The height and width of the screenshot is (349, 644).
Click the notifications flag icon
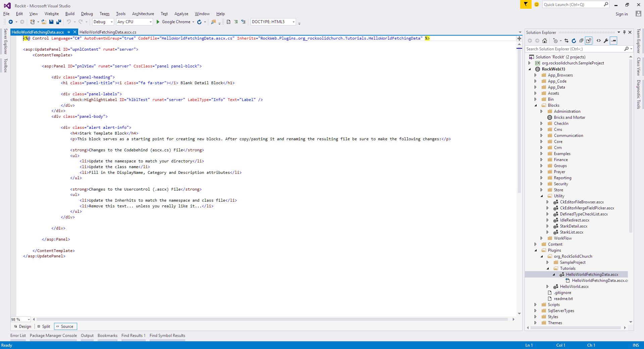(526, 4)
